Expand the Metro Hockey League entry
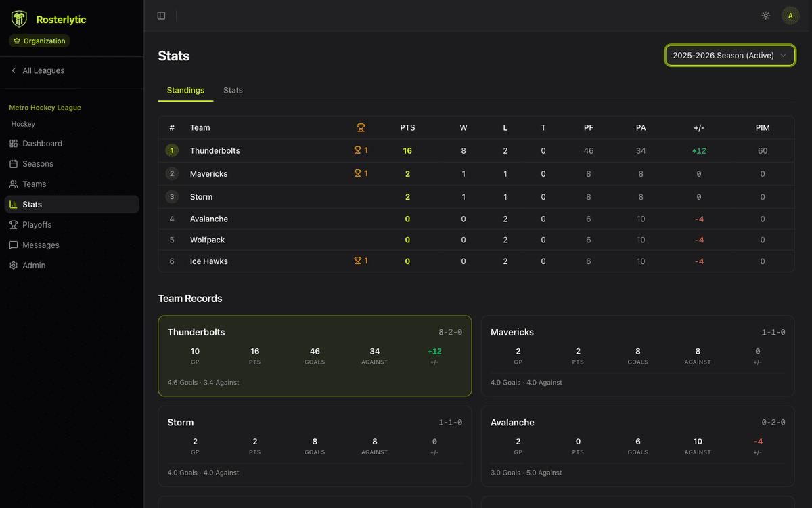Image resolution: width=812 pixels, height=508 pixels. pos(45,107)
